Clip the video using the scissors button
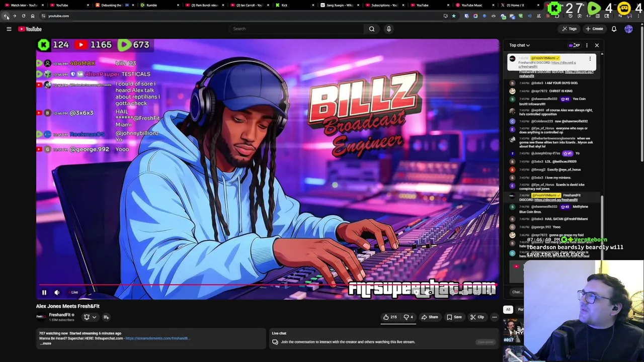The height and width of the screenshot is (362, 644). pos(477,317)
